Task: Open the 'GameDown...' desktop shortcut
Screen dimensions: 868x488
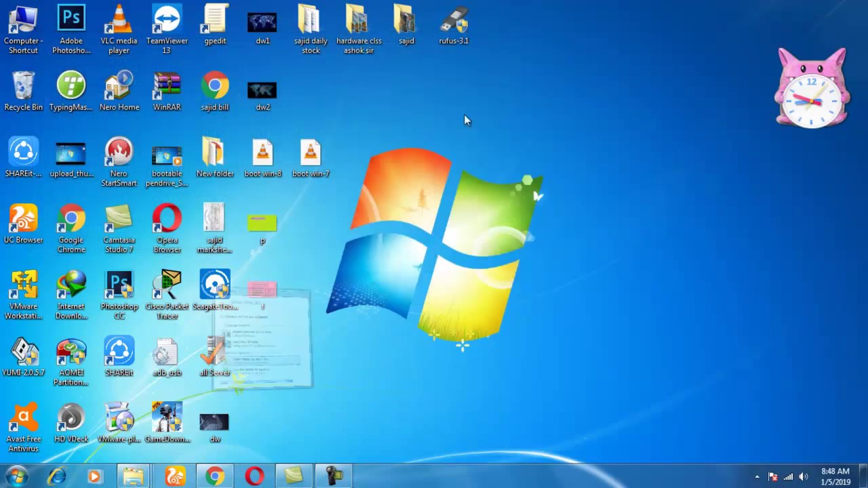Action: (x=167, y=424)
